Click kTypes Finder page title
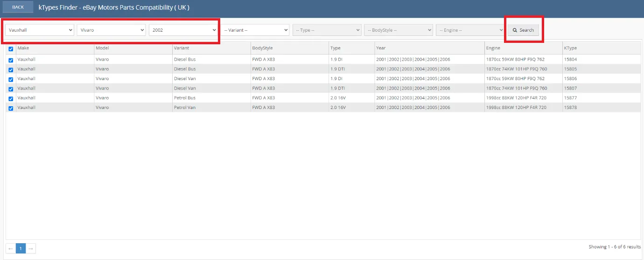The width and height of the screenshot is (644, 260). (x=114, y=7)
